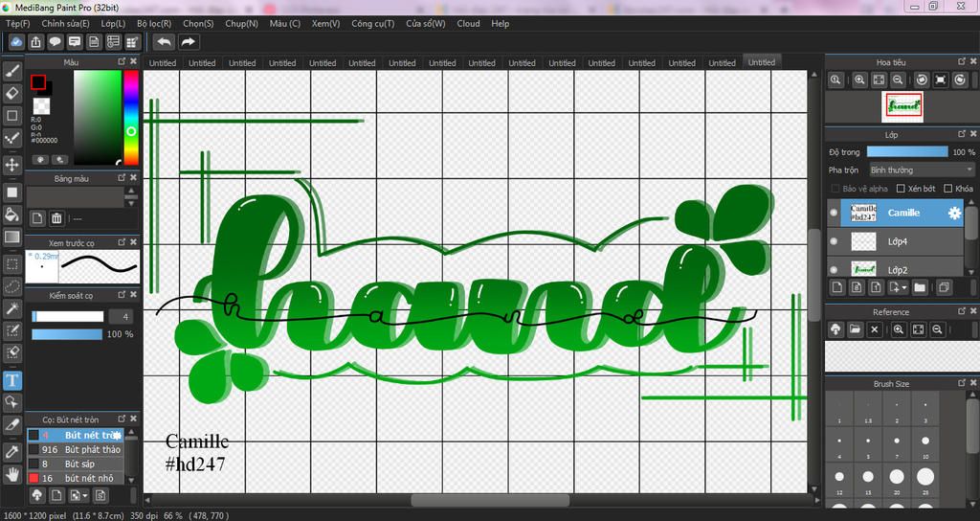
Task: Select the Lasso selection tool
Action: [x=11, y=286]
